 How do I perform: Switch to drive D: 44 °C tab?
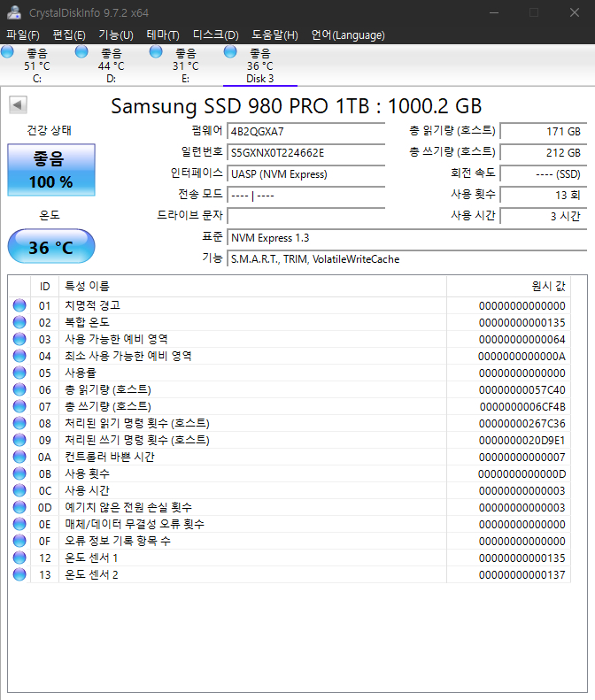[x=112, y=65]
